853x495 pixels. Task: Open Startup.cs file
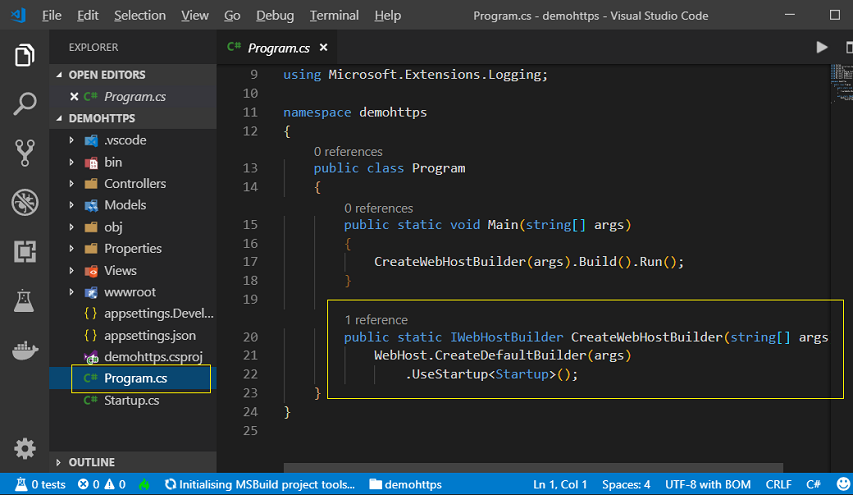(x=133, y=400)
